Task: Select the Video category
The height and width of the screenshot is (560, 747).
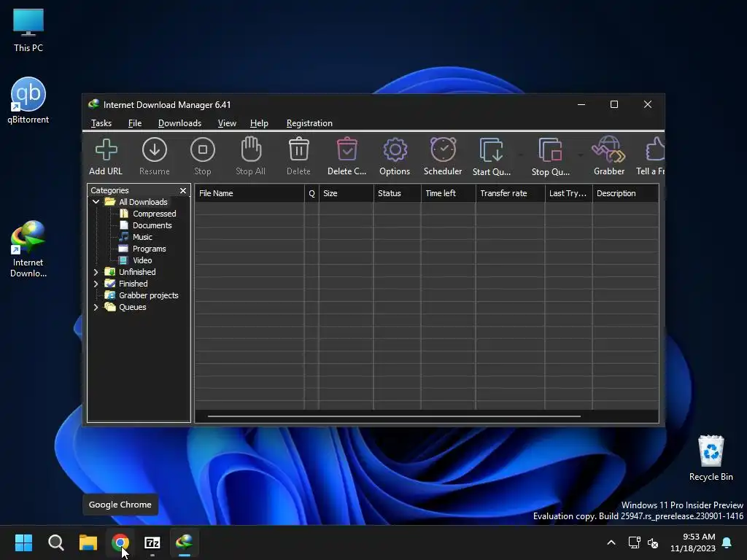Action: point(142,260)
